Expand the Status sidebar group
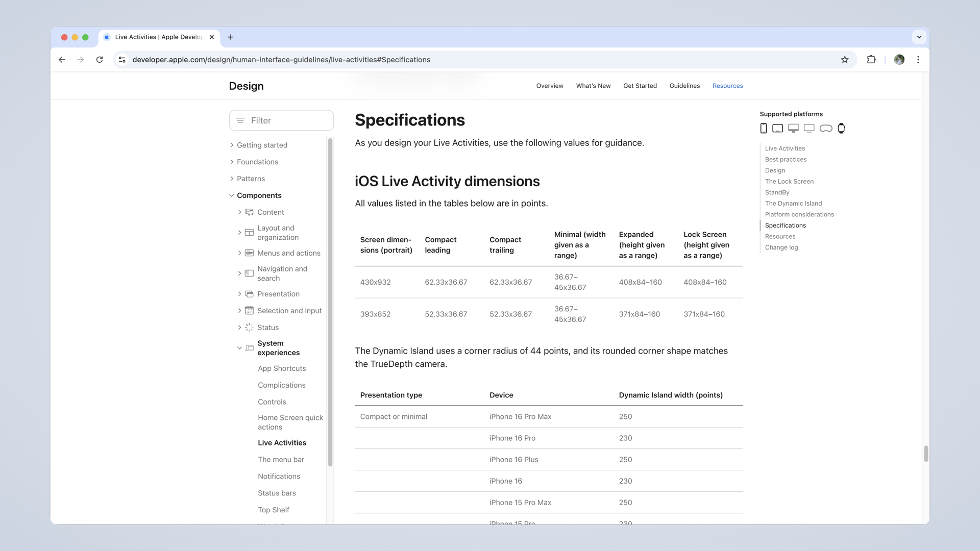Screen dimensions: 980x551 pos(239,328)
